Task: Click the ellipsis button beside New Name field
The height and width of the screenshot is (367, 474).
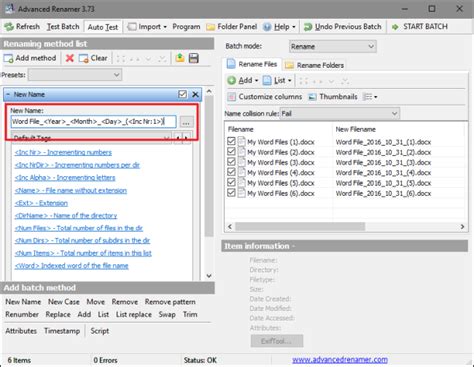Action: pyautogui.click(x=186, y=122)
